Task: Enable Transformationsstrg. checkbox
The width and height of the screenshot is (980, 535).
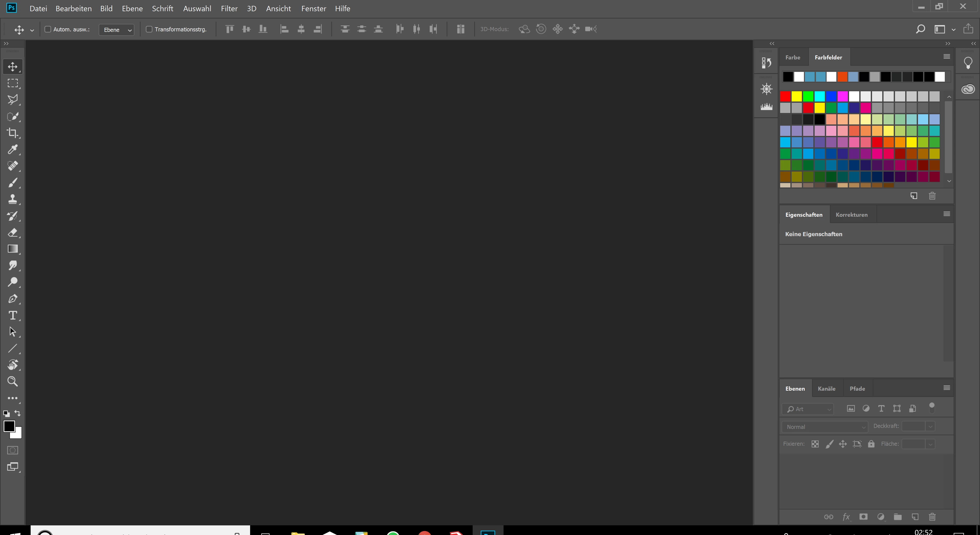Action: [149, 29]
